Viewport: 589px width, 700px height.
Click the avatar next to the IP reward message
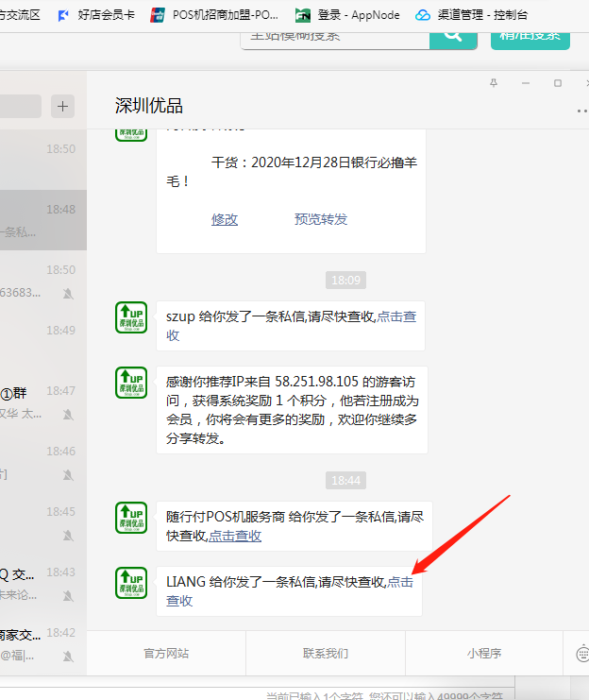pyautogui.click(x=130, y=383)
